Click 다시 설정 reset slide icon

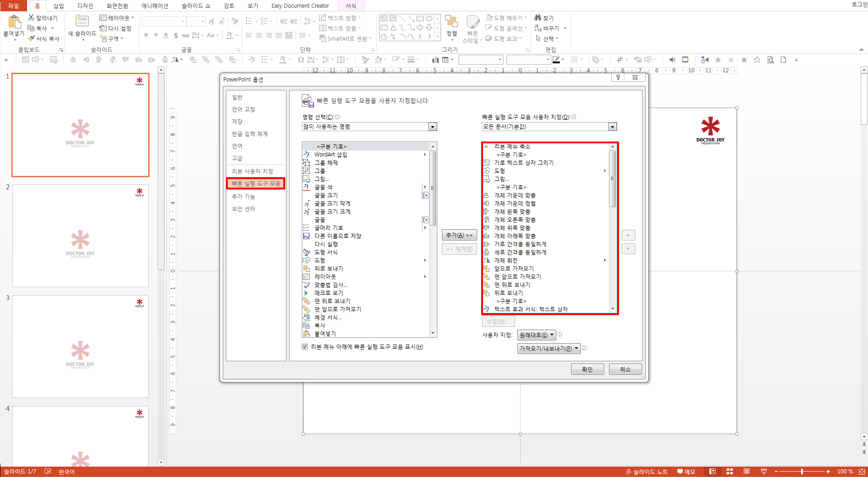(103, 28)
